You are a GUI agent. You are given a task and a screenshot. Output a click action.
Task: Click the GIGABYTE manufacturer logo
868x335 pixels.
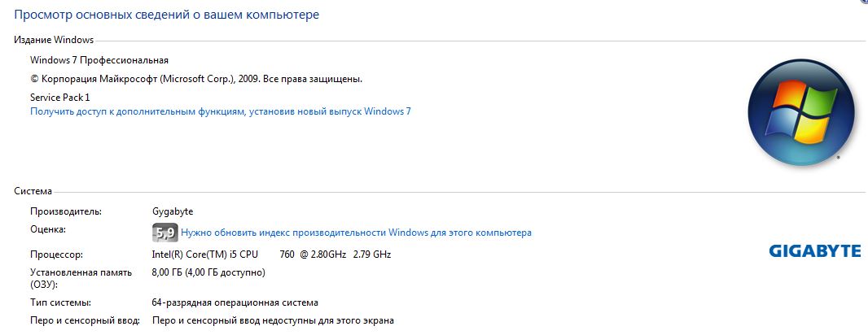[x=815, y=251]
